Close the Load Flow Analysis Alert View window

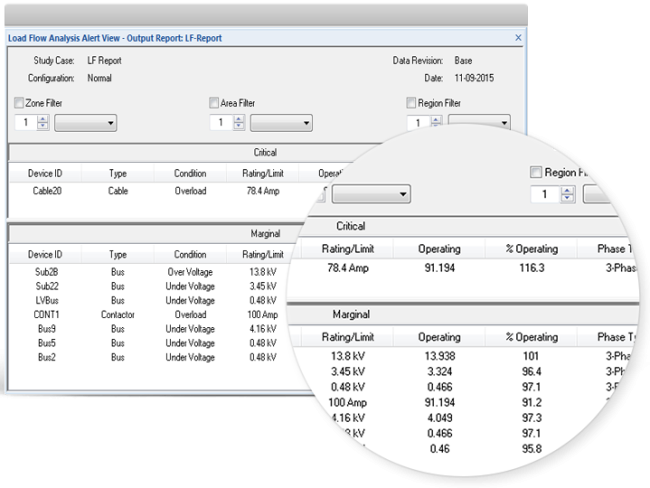(518, 37)
